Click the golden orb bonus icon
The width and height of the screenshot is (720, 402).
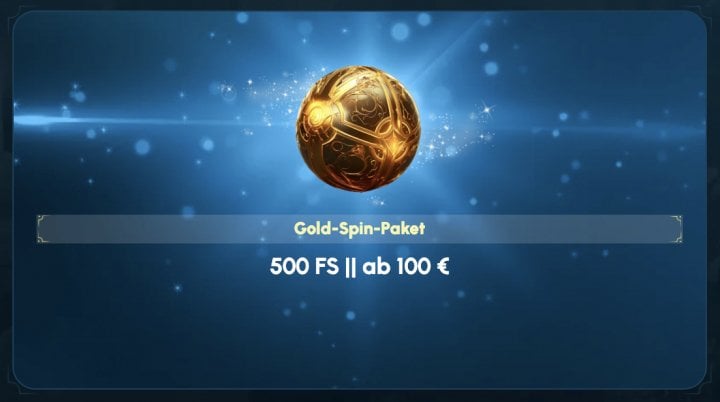tap(359, 129)
